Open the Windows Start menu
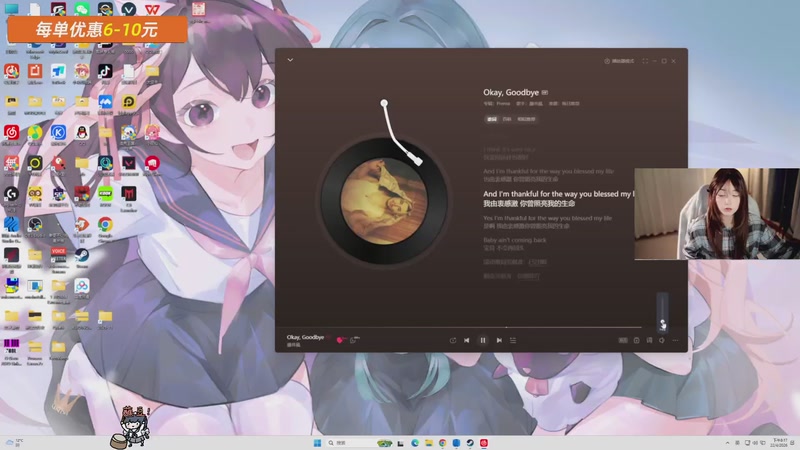 click(x=317, y=443)
